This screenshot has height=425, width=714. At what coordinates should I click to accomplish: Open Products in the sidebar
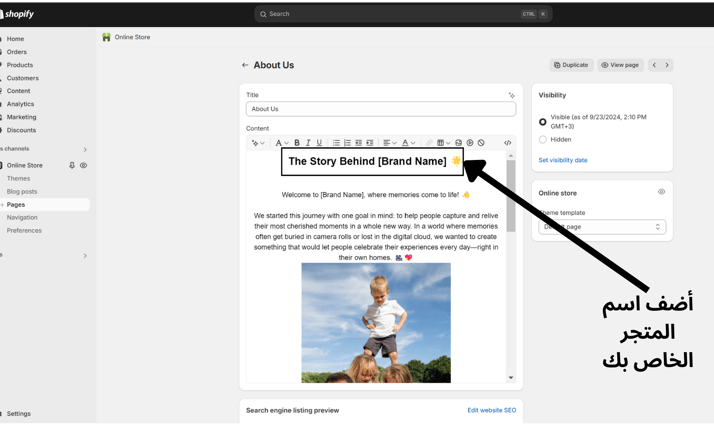point(20,65)
